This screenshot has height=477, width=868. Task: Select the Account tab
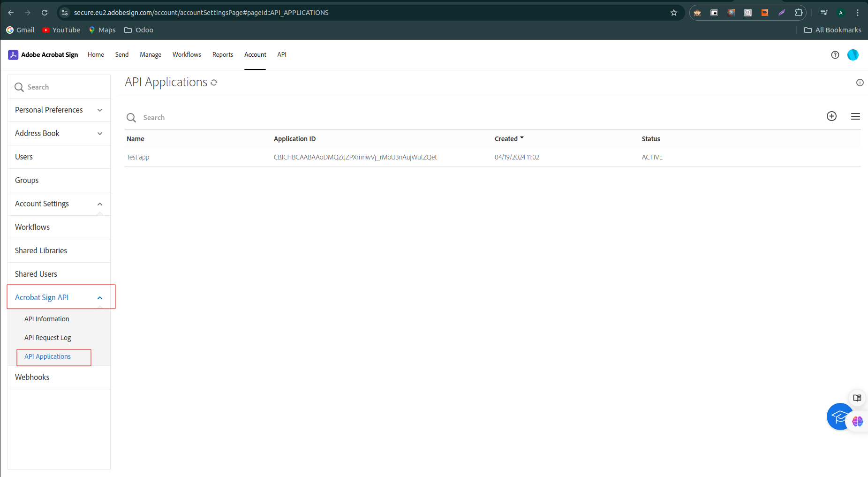click(x=255, y=55)
